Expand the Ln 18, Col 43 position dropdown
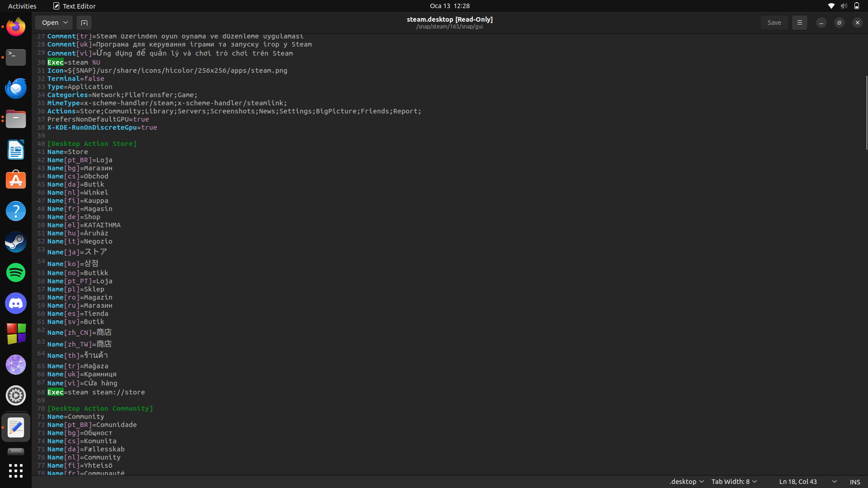 point(834,482)
